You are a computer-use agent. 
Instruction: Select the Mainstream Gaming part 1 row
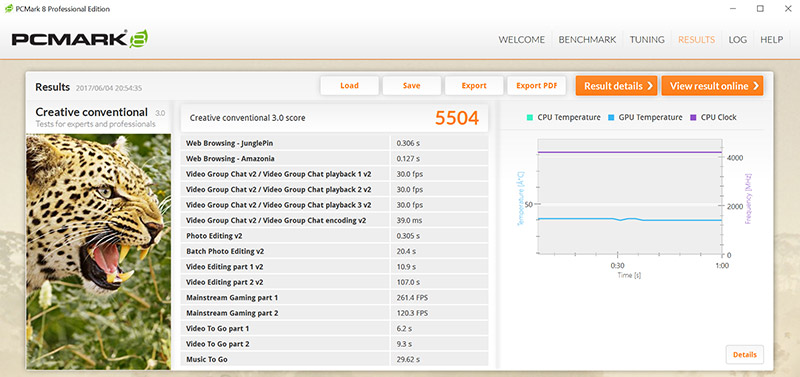334,297
